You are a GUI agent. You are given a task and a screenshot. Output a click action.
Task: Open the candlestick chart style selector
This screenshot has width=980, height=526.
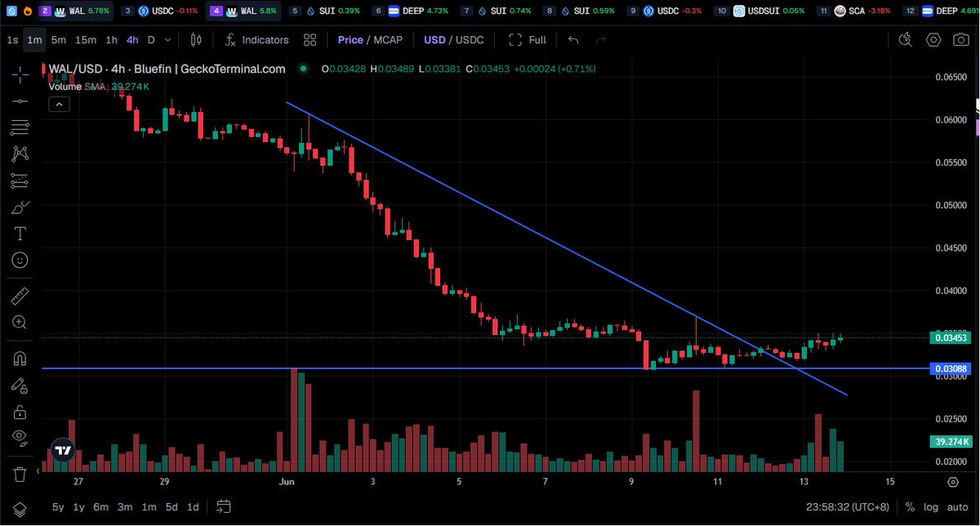pos(196,39)
